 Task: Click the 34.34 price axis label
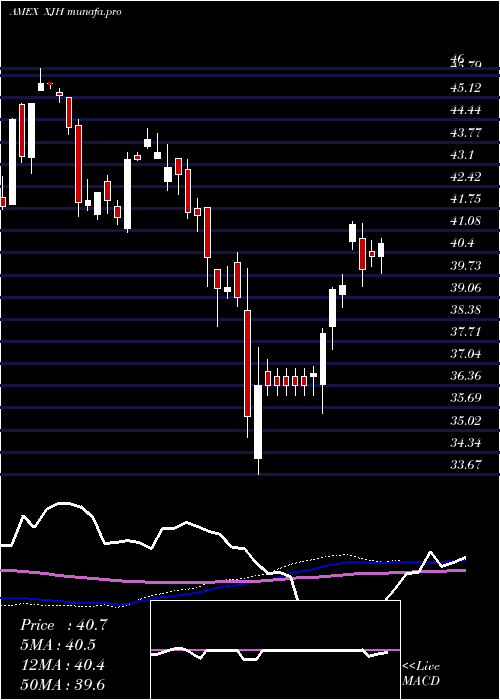click(466, 442)
